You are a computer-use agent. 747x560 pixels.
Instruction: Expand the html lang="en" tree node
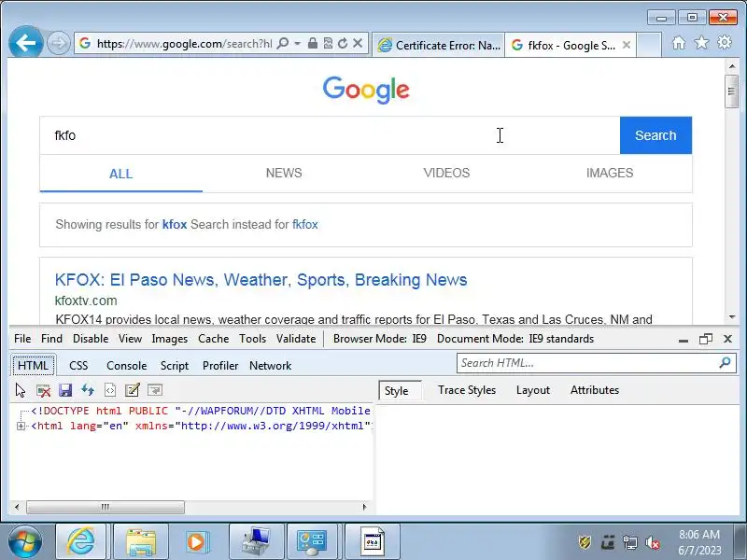[x=21, y=427]
